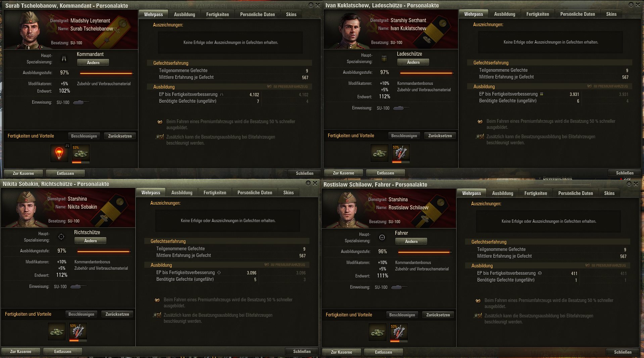Viewport: 644px width, 358px height.
Task: Toggle elite vehicle accelerated training checkbox for commander
Action: tap(162, 137)
